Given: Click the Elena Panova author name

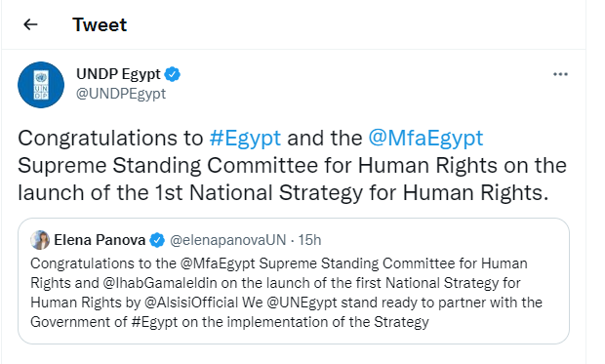Looking at the screenshot, I should 100,240.
